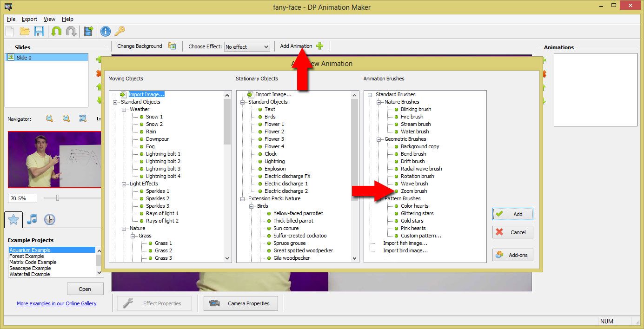Image resolution: width=644 pixels, height=329 pixels.
Task: Switch to the star examples tab
Action: tap(13, 219)
